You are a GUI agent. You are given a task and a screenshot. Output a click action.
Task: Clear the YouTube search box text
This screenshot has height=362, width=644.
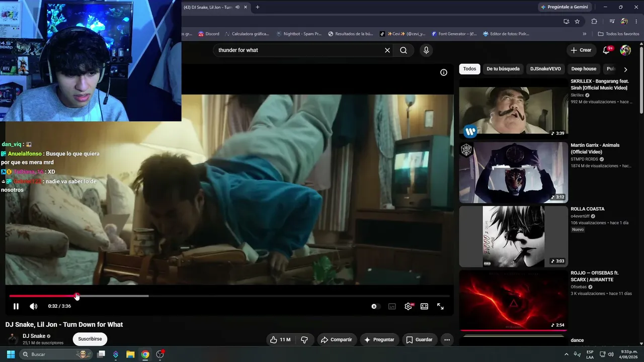click(387, 50)
